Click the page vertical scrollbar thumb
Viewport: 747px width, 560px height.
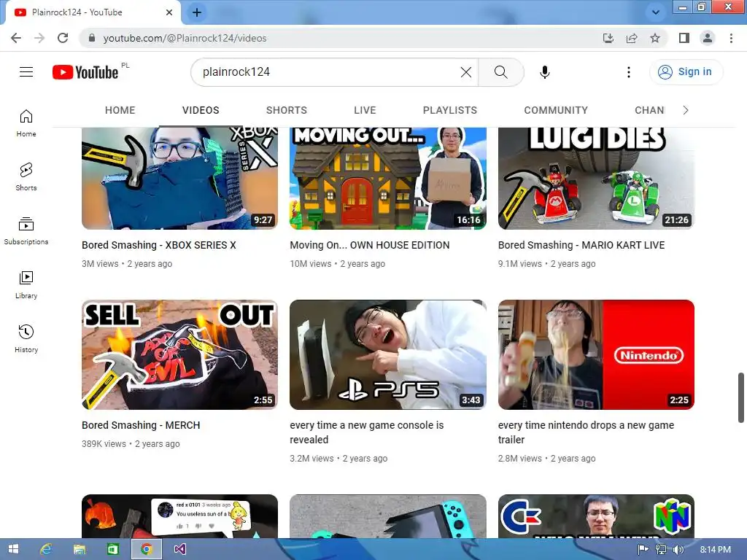741,397
